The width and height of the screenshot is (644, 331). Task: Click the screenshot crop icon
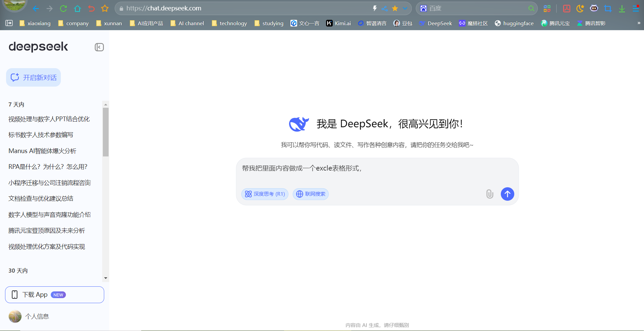(608, 8)
